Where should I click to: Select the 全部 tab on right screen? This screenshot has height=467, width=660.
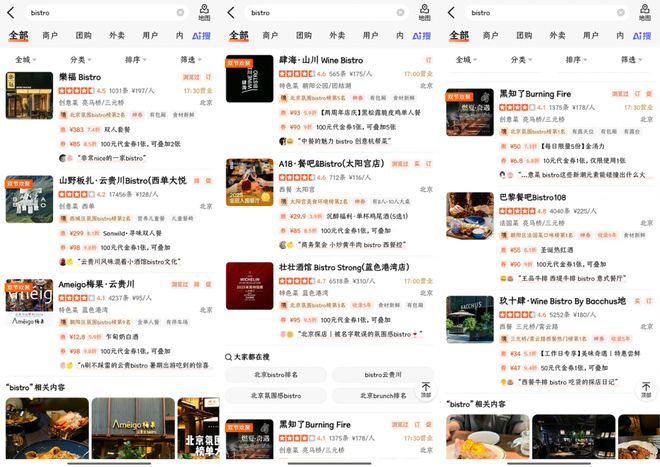[x=459, y=35]
